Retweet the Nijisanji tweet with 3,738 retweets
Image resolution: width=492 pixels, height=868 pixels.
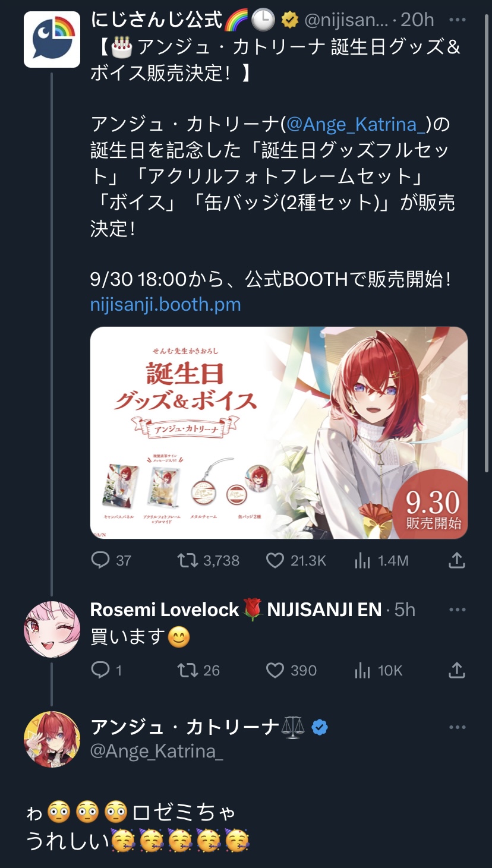pyautogui.click(x=209, y=560)
